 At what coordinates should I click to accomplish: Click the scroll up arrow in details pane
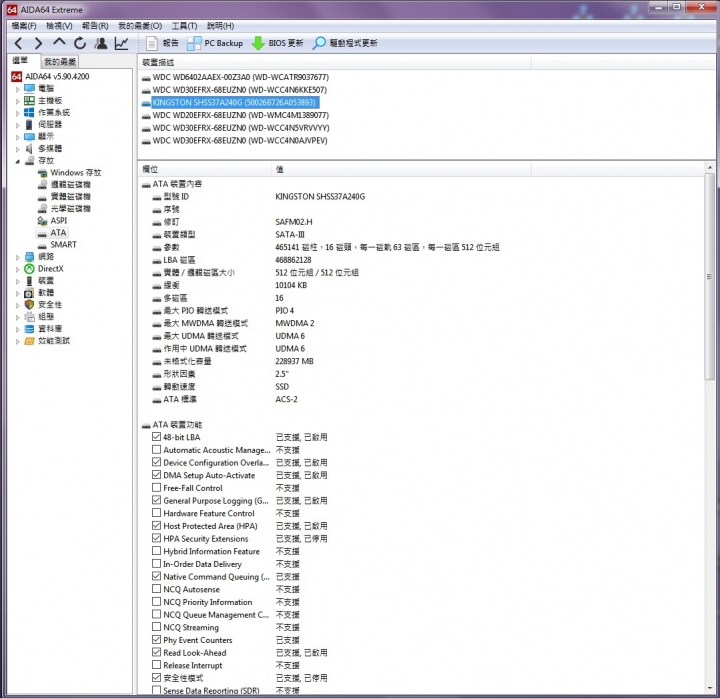pos(709,168)
